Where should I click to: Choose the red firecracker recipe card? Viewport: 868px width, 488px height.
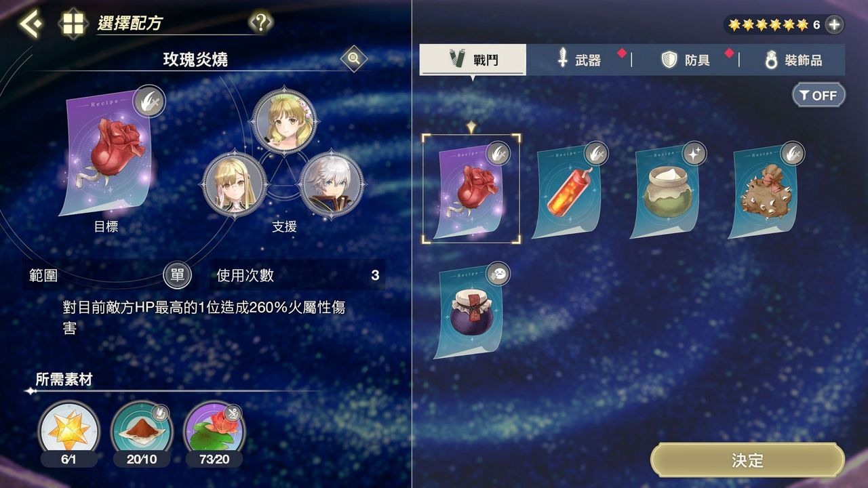pyautogui.click(x=570, y=191)
